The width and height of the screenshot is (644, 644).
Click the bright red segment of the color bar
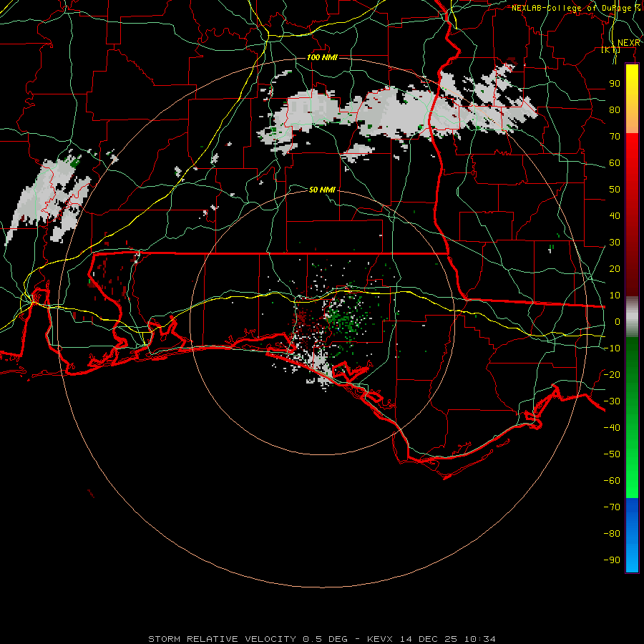click(x=632, y=155)
